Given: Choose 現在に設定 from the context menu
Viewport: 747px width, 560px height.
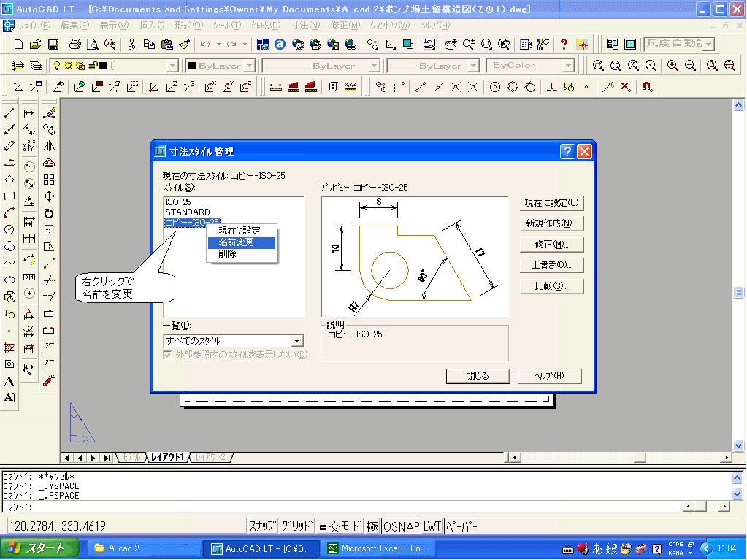Looking at the screenshot, I should [242, 231].
